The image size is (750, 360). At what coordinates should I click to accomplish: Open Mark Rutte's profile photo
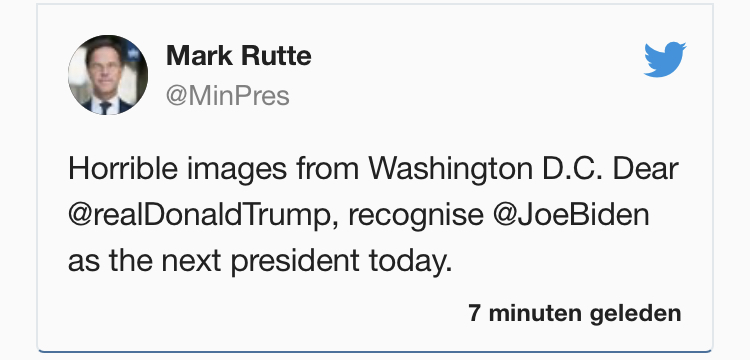coord(108,75)
